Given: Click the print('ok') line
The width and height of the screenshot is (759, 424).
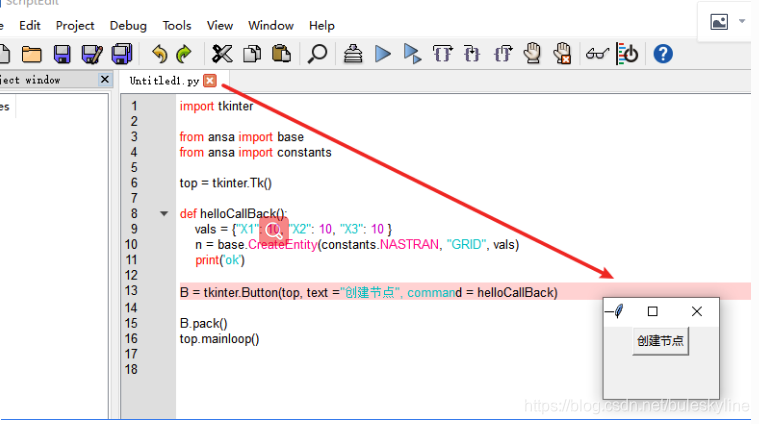Looking at the screenshot, I should (x=220, y=260).
